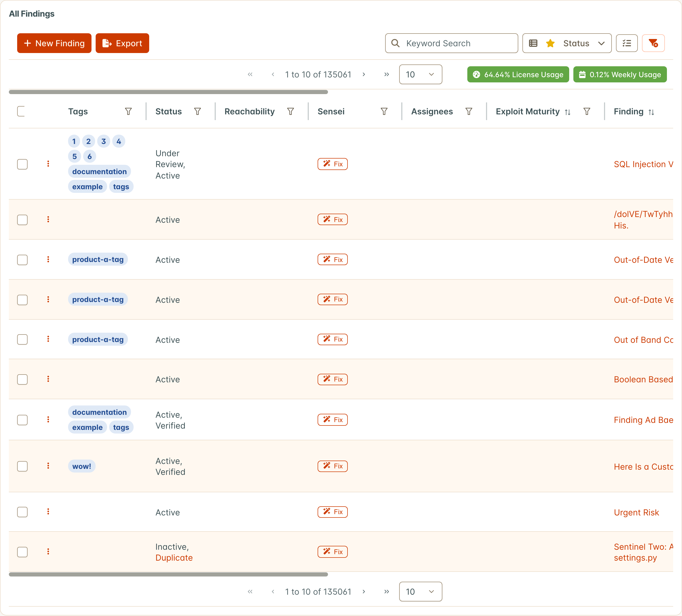Select the wow! tagged row checkbox

click(22, 466)
